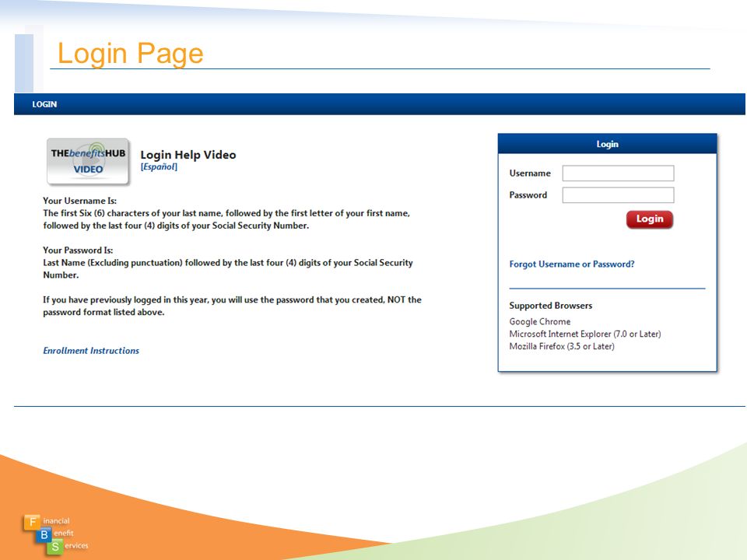Screen dimensions: 747x560
Task: Open the Enrollment Instructions link
Action: pyautogui.click(x=91, y=351)
